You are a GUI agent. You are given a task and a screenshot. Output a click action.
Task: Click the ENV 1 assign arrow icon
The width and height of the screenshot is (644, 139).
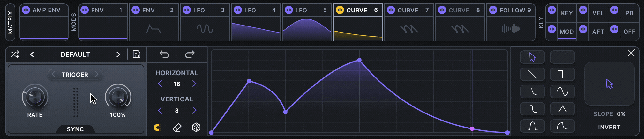pyautogui.click(x=85, y=10)
